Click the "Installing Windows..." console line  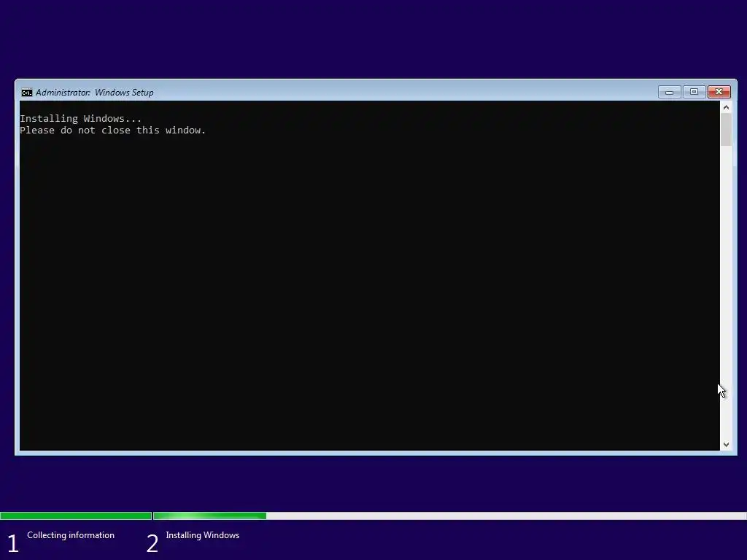pyautogui.click(x=80, y=119)
